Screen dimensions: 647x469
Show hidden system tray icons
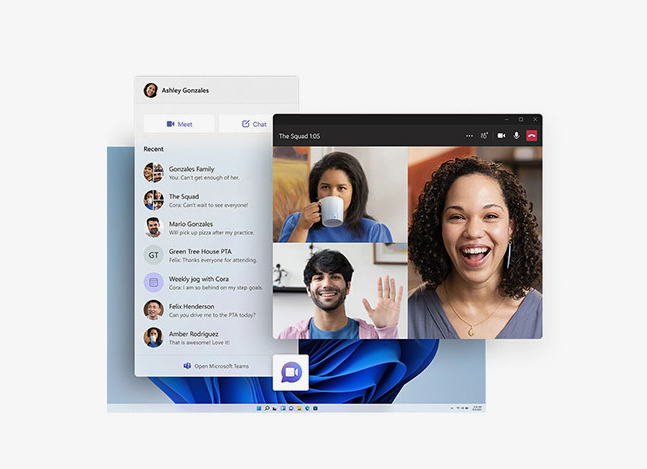tap(452, 408)
